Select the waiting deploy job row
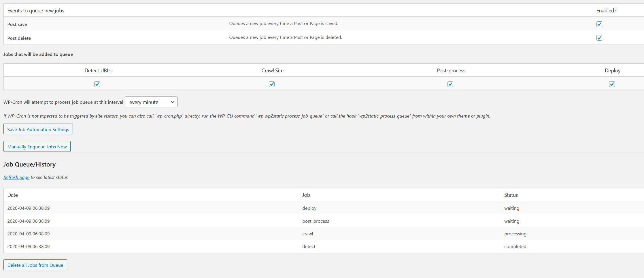 click(309, 208)
